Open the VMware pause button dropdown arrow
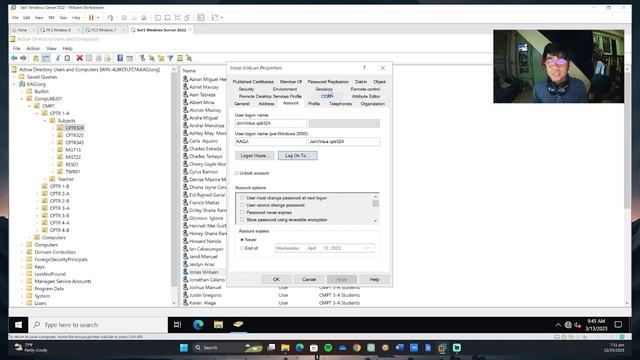The height and width of the screenshot is (360, 640). coord(98,18)
